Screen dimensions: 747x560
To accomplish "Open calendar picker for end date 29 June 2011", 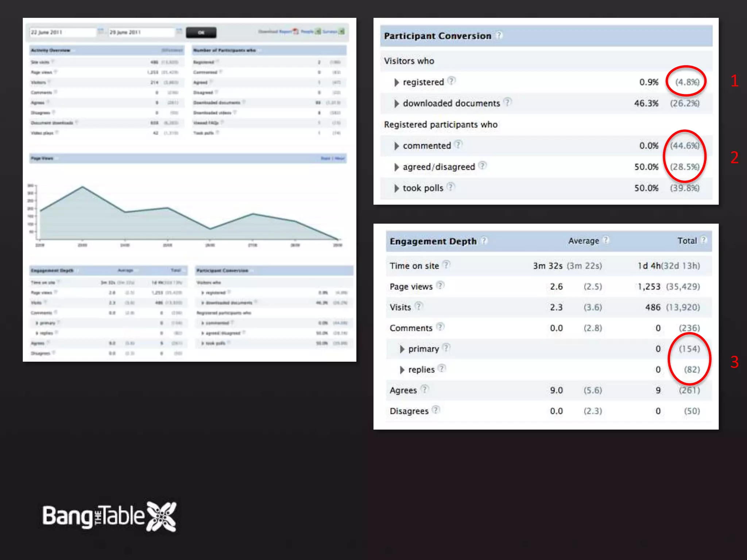I will click(179, 32).
